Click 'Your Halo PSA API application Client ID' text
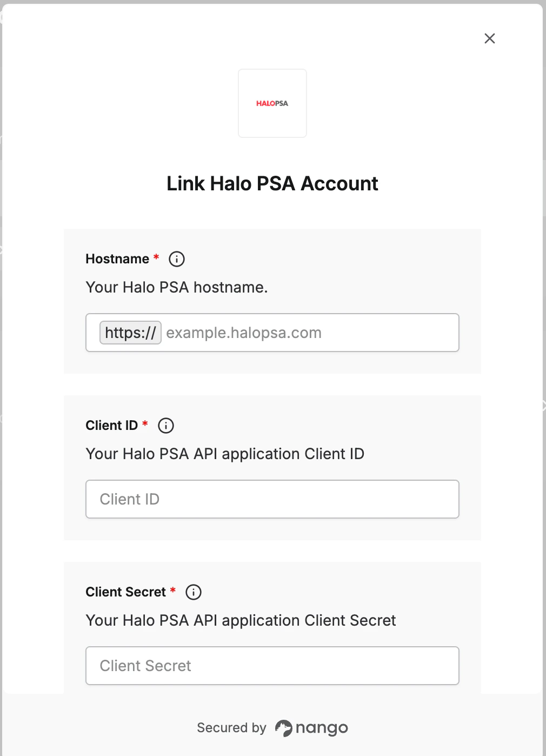 225,454
